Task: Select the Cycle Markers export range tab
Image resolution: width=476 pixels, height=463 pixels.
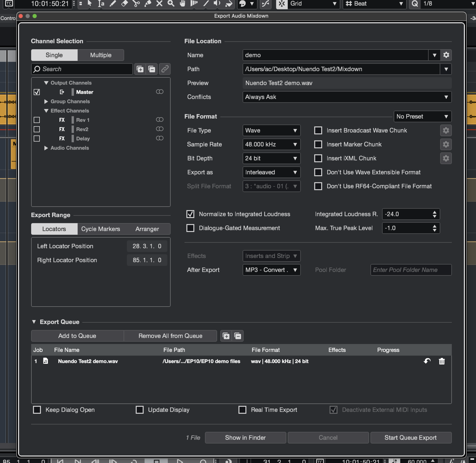Action: (x=100, y=229)
